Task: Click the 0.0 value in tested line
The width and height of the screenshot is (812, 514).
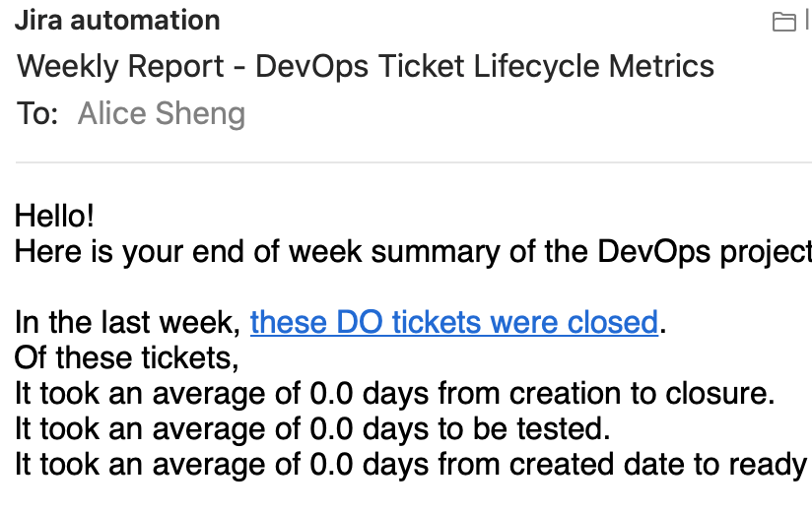Action: point(331,428)
